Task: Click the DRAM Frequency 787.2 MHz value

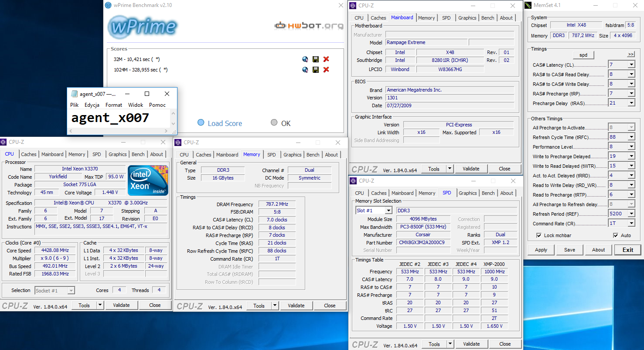Action: click(x=277, y=204)
